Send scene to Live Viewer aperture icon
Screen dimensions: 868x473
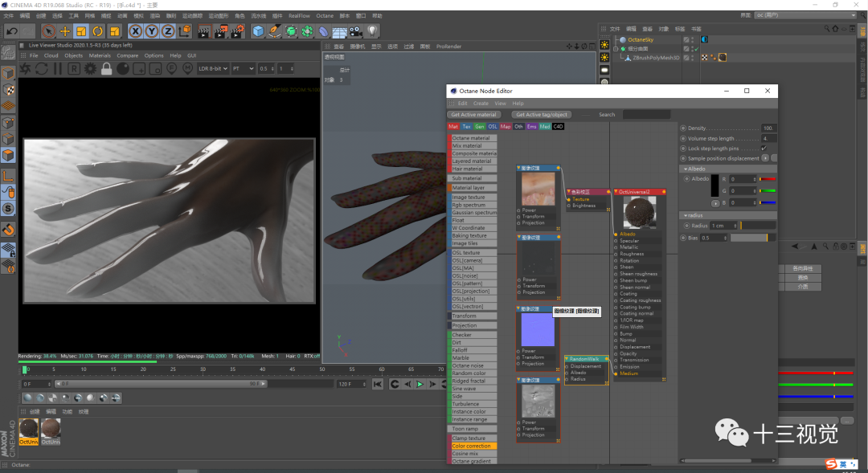tap(26, 68)
